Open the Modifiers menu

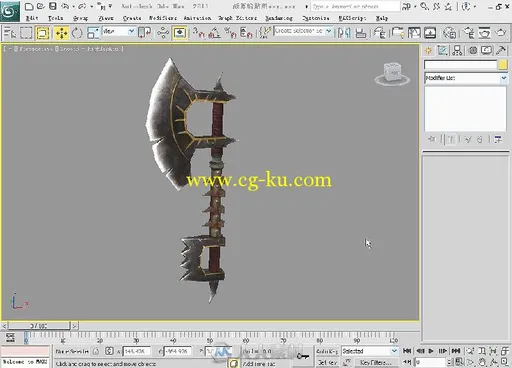click(163, 18)
